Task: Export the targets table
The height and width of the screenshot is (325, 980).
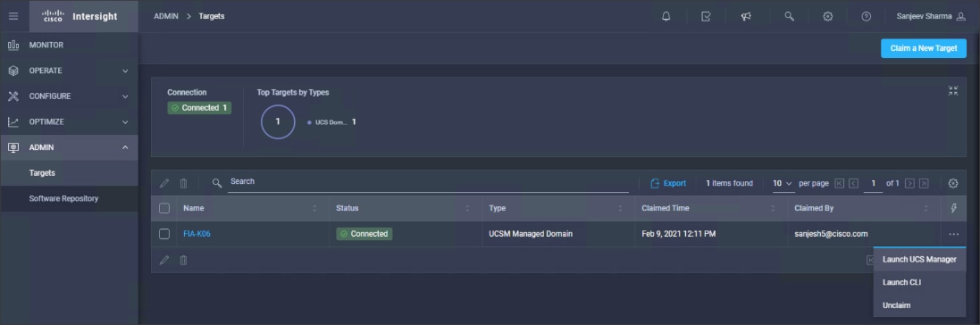Action: click(x=668, y=183)
